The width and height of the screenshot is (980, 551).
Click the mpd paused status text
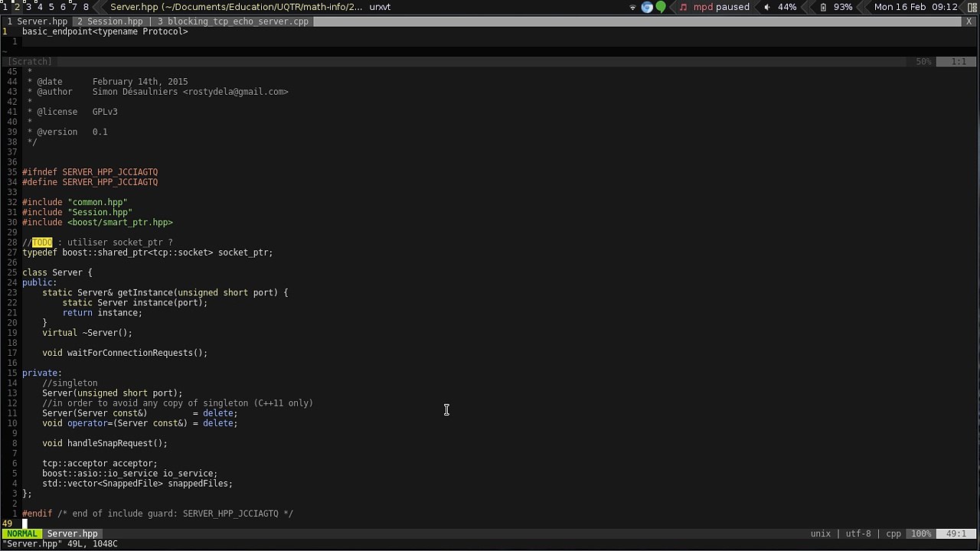tap(721, 7)
